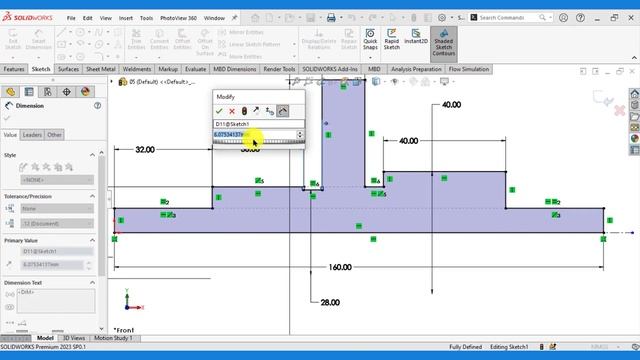Open the Style <NONE> dropdown
Screen dimensions: 640x360
(57, 180)
